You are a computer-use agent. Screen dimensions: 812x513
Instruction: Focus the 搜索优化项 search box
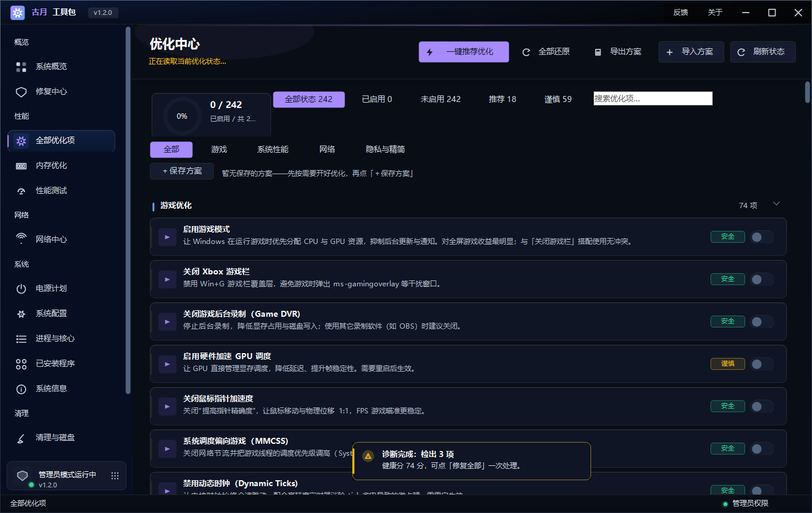click(x=653, y=98)
